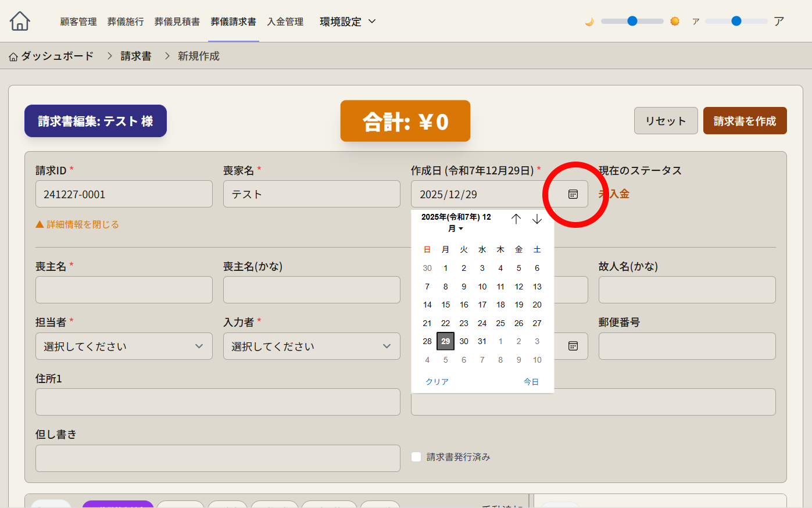This screenshot has height=508, width=812.
Task: Open the 担当者 dropdown
Action: pyautogui.click(x=124, y=346)
